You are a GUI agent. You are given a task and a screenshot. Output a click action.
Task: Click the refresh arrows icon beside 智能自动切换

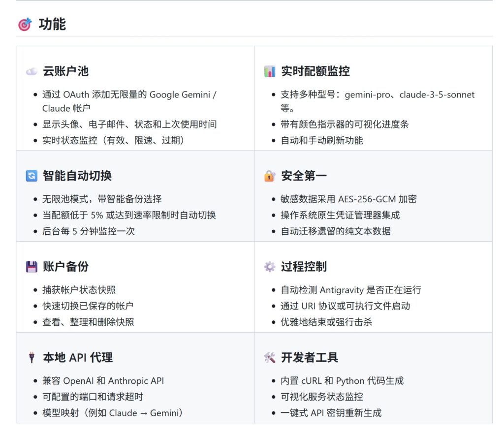(31, 176)
